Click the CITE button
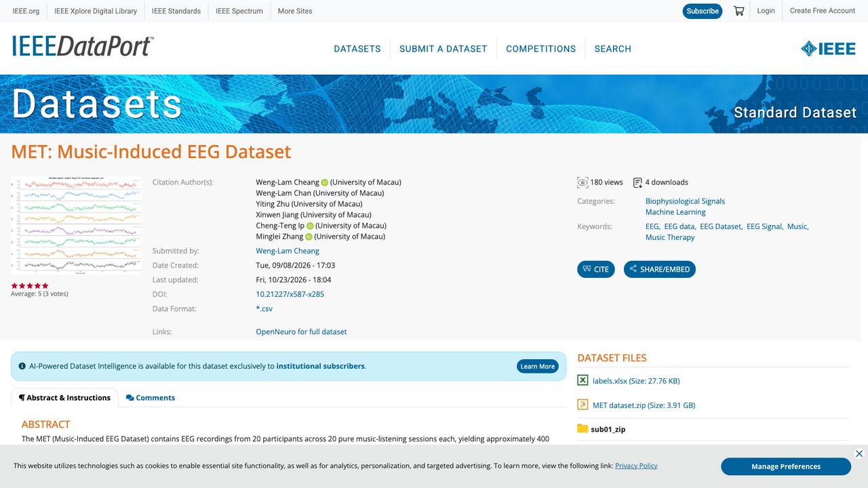The height and width of the screenshot is (488, 868). click(x=596, y=269)
